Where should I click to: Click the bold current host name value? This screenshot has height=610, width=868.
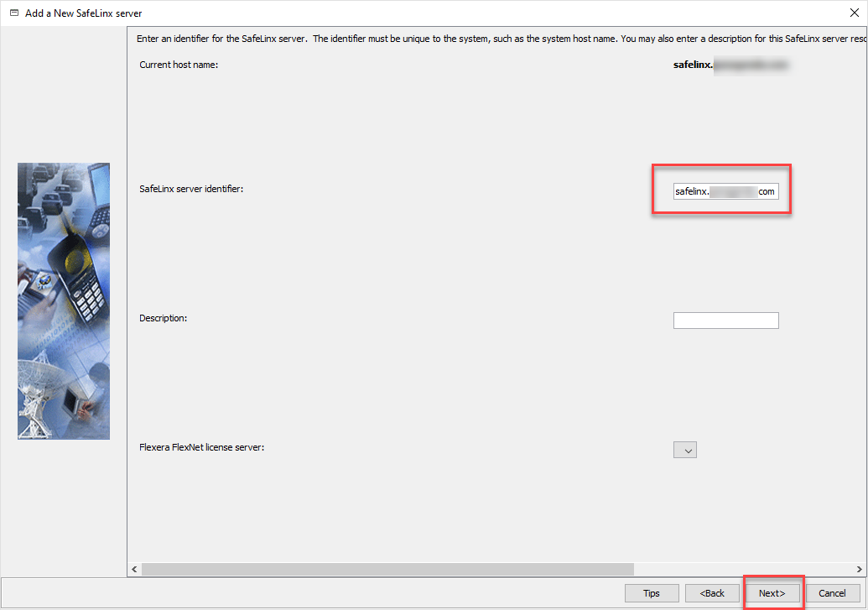tap(731, 65)
